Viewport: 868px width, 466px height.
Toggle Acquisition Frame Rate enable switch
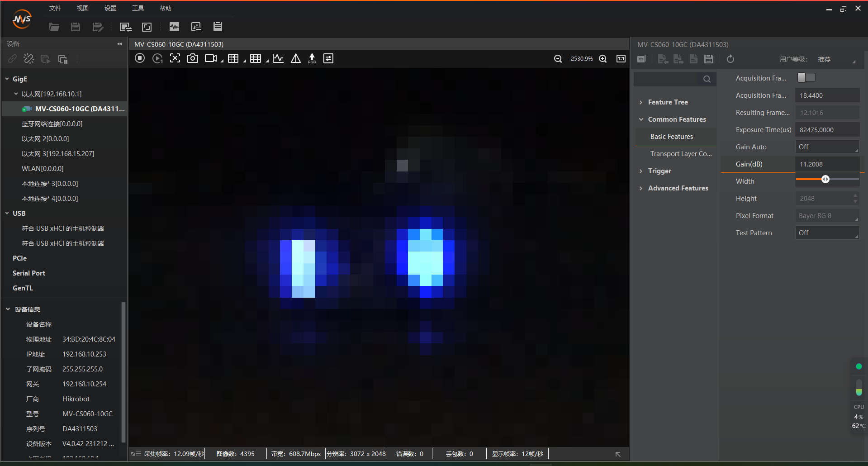point(806,78)
